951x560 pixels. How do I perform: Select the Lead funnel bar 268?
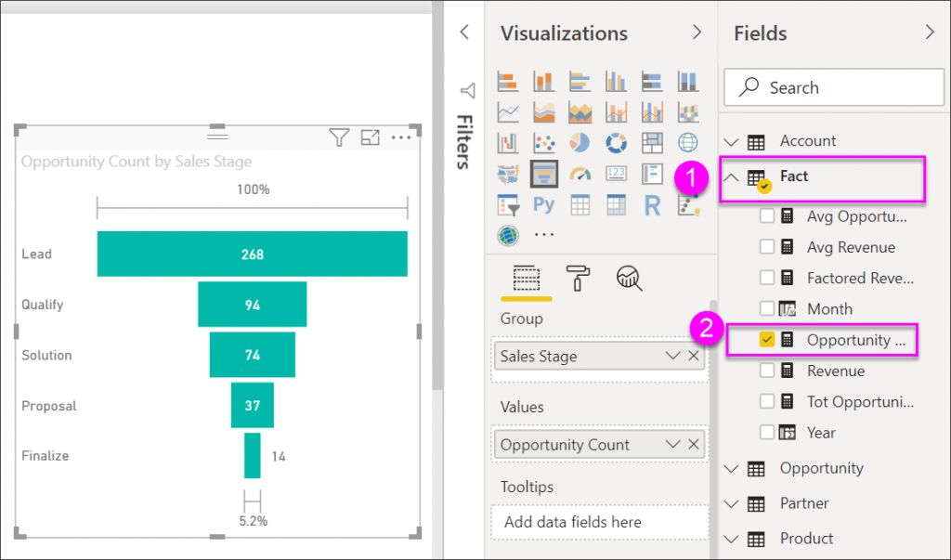click(253, 254)
